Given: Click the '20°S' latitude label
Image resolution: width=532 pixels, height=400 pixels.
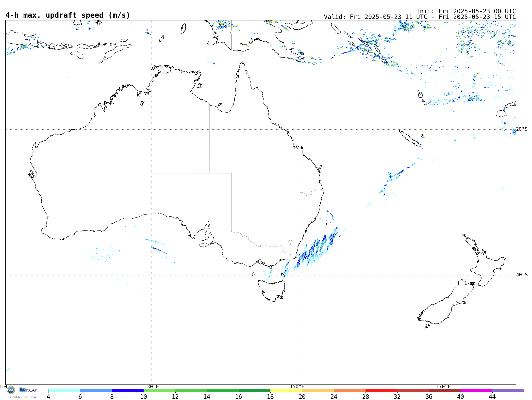Looking at the screenshot, I should (522, 129).
